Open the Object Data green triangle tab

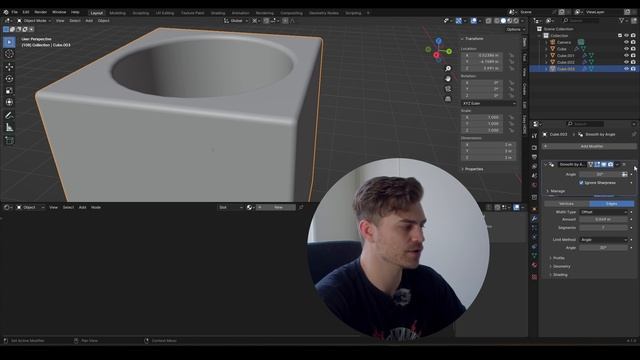(x=534, y=256)
